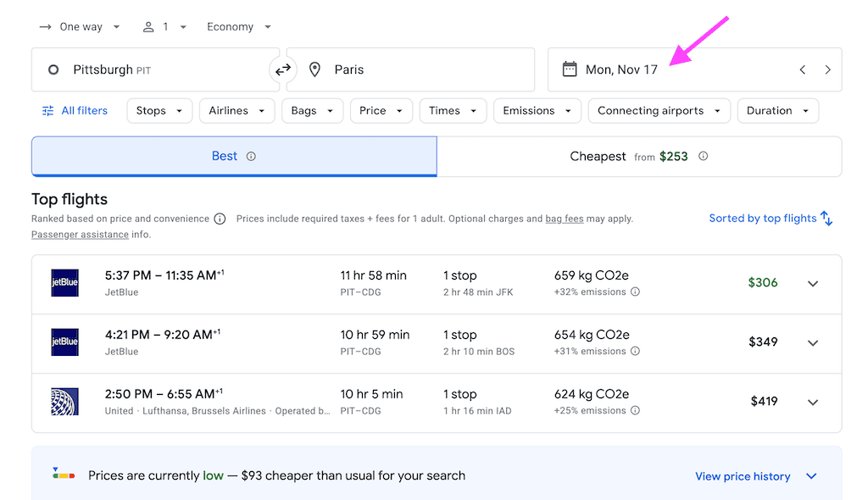
Task: Open emissions info for $306 JetBlue flight
Action: [x=635, y=292]
